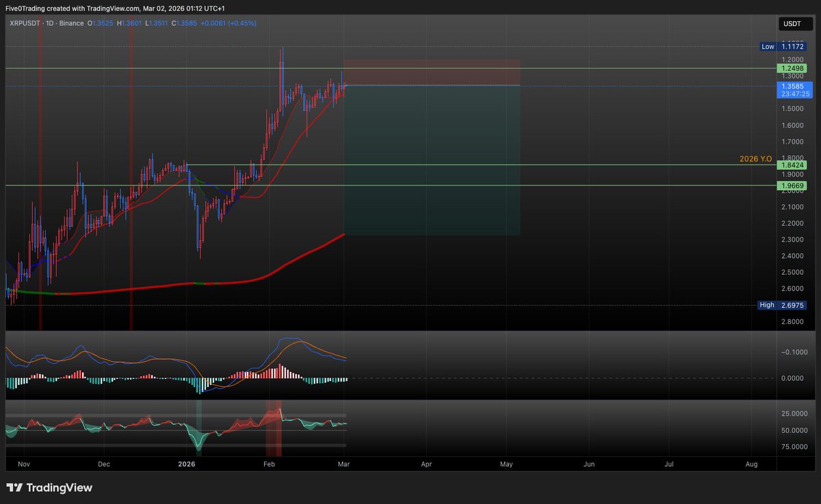Click the 'Mar' label on the time axis
Viewport: 821px width, 504px height.
pyautogui.click(x=344, y=464)
